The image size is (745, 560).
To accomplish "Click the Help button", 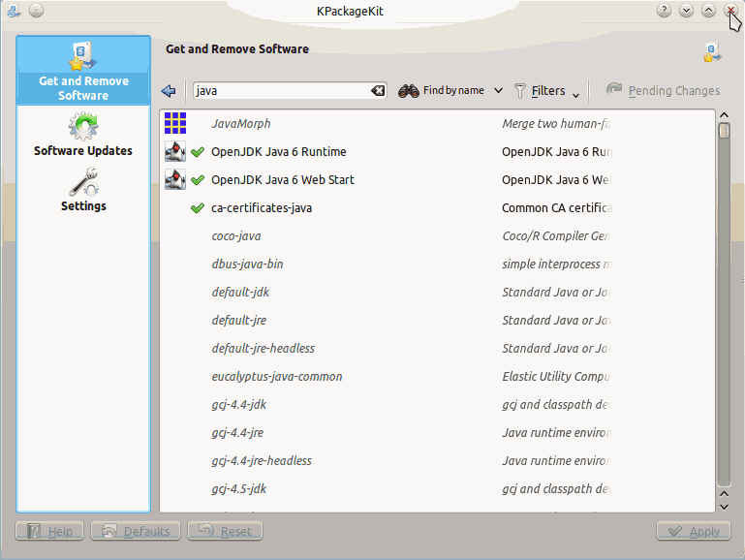I will [49, 531].
